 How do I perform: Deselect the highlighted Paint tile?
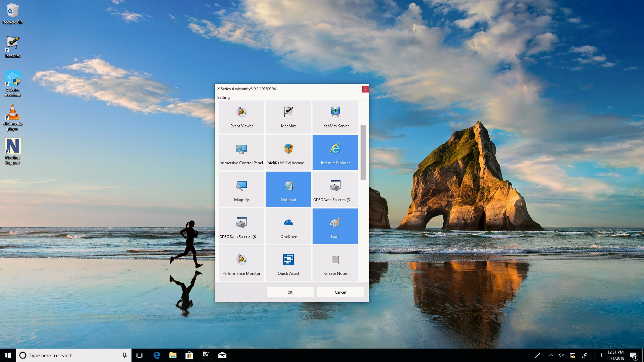(335, 227)
